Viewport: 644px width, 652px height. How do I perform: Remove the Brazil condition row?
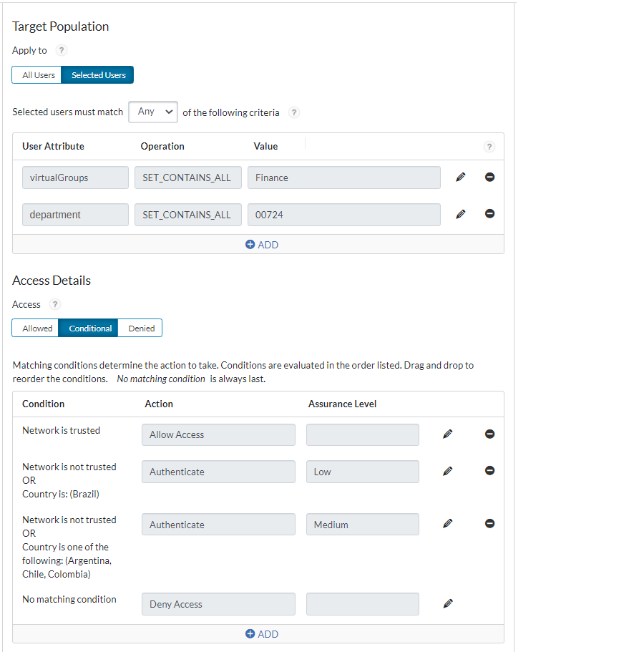pos(489,470)
